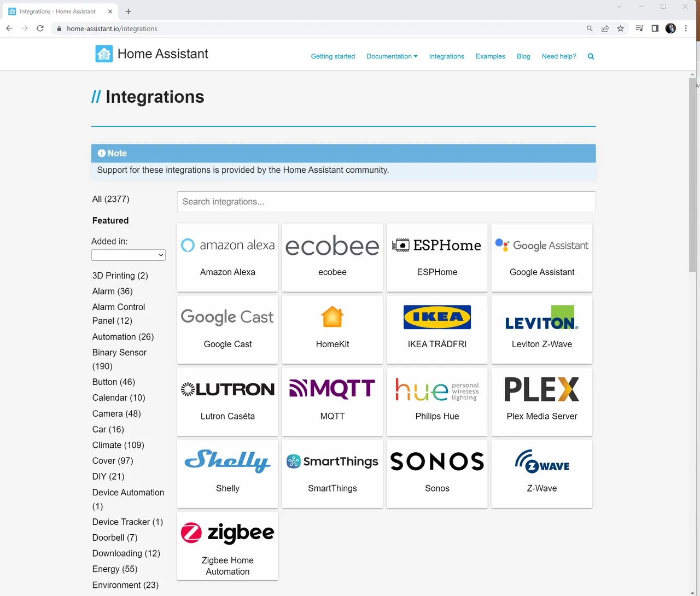
Task: Open the Lutron Caséta integration card
Action: coord(227,402)
